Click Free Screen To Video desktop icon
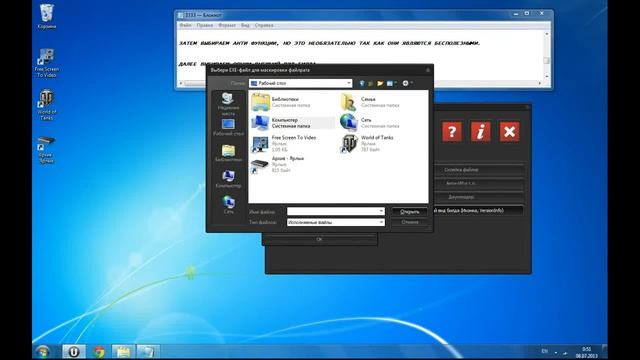Viewport: 640px width, 360px height. [x=47, y=63]
